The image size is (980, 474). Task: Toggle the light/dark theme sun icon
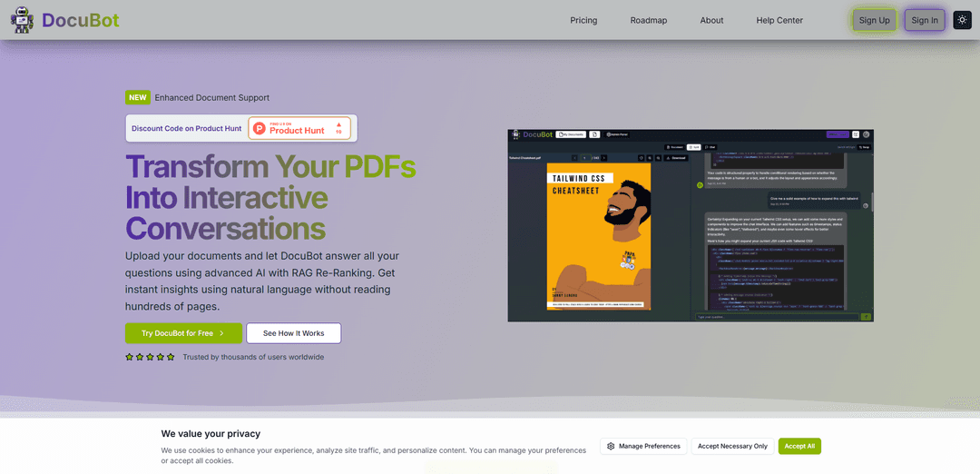pyautogui.click(x=963, y=20)
